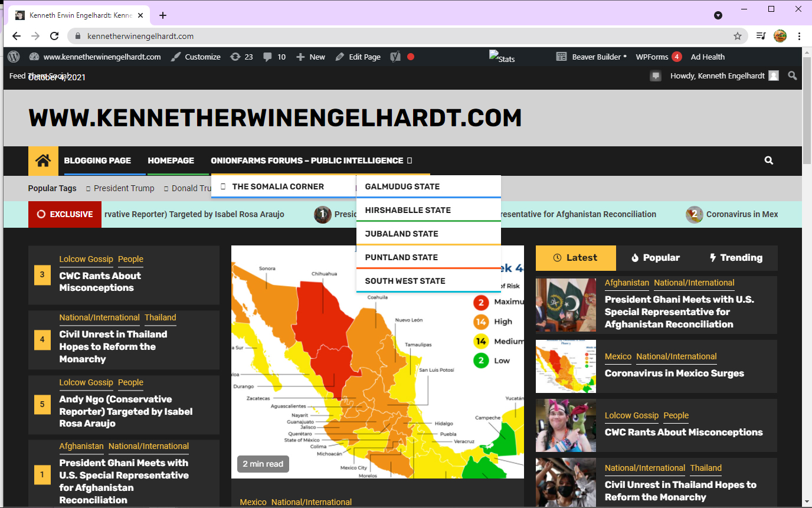Viewport: 812px width, 508px height.
Task: Open the HOMEPAGE menu item
Action: [x=171, y=160]
